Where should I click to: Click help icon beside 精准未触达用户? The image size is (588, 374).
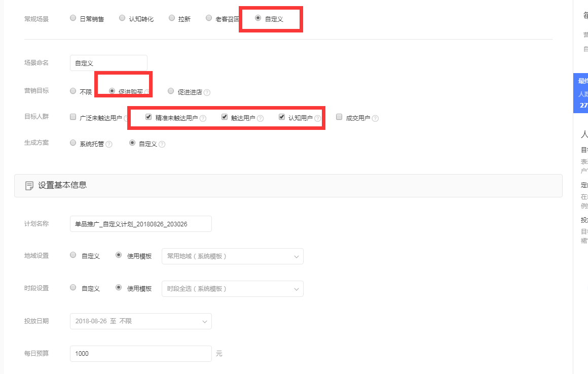click(203, 118)
